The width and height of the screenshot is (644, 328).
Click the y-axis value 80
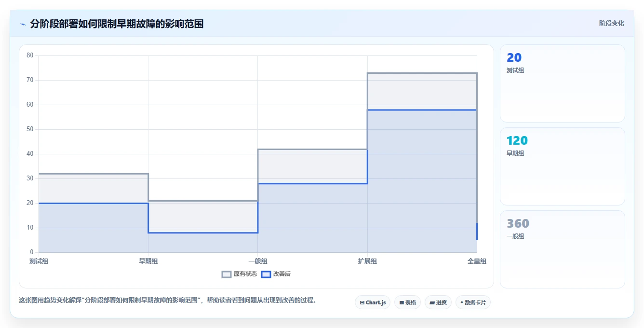tap(30, 55)
